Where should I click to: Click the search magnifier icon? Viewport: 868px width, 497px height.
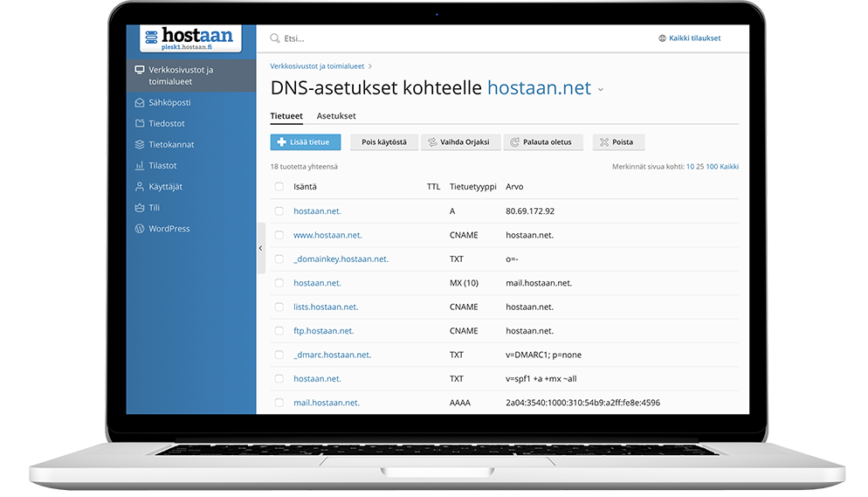274,38
